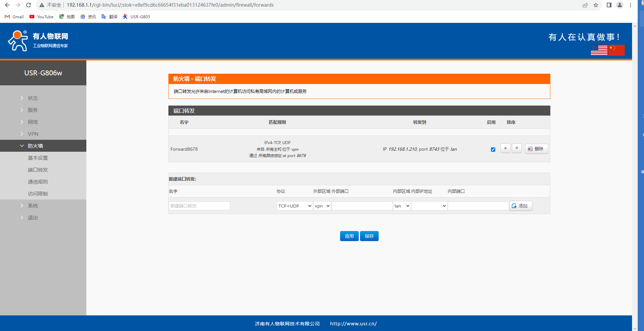Screen dimensions: 644x331
Task: Click the move-up arrow for Forward8678
Action: (505, 148)
